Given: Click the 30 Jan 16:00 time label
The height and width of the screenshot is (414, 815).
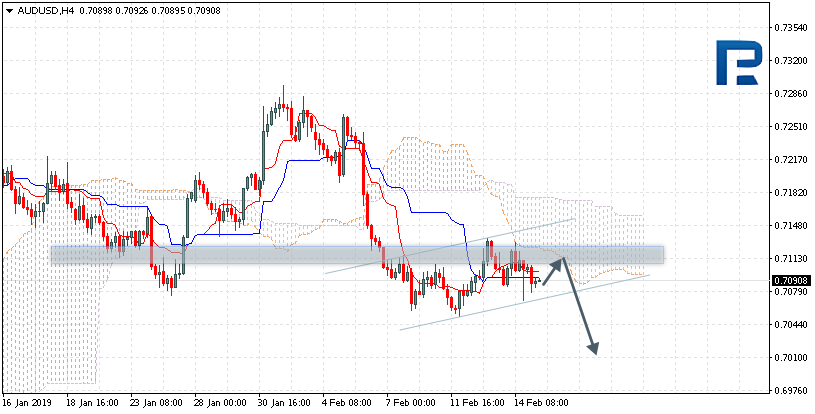Looking at the screenshot, I should pos(284,403).
